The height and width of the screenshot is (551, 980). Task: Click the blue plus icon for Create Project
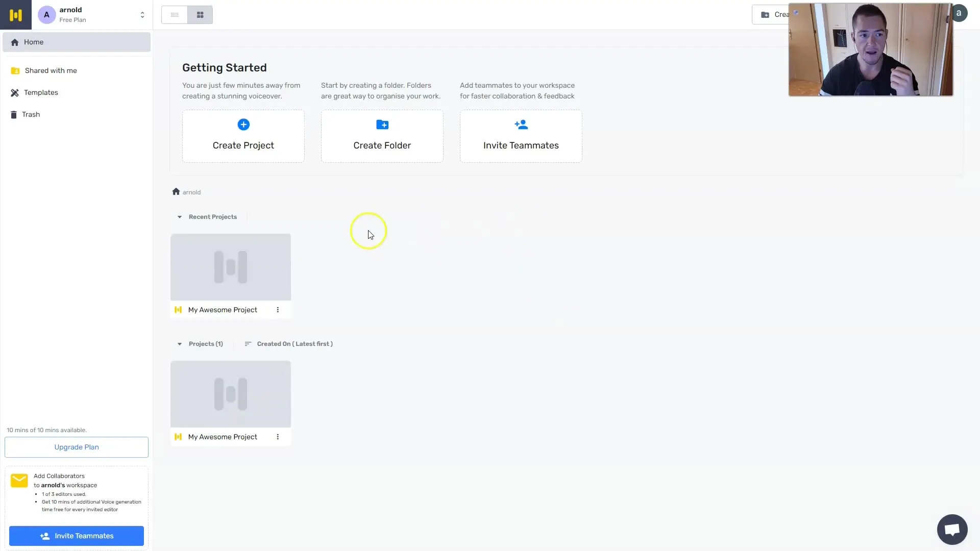pos(243,124)
